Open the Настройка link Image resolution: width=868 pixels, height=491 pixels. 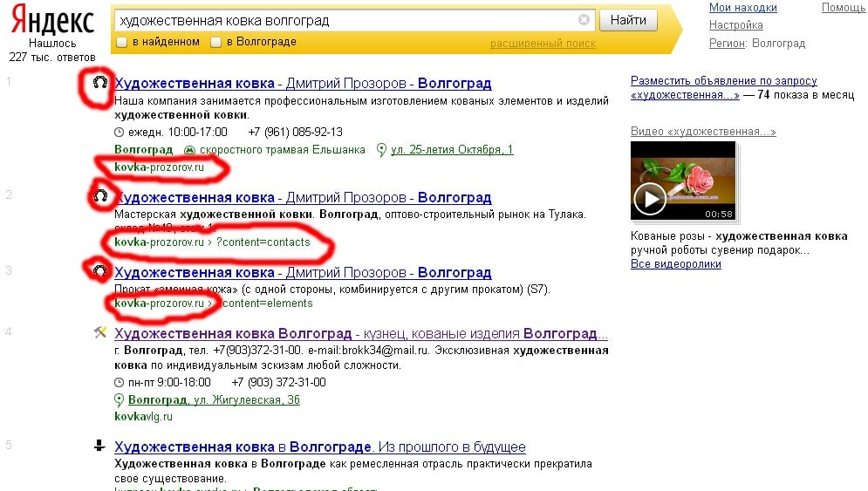coord(735,25)
